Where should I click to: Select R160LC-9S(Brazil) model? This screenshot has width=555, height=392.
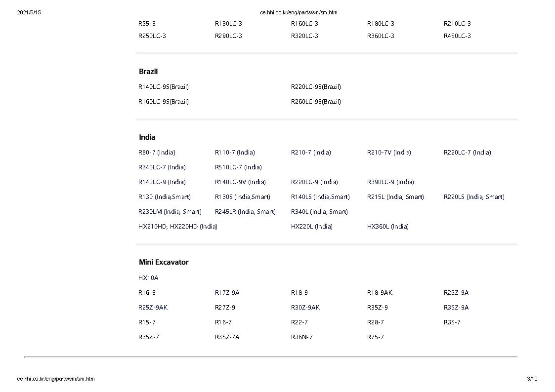[x=164, y=102]
